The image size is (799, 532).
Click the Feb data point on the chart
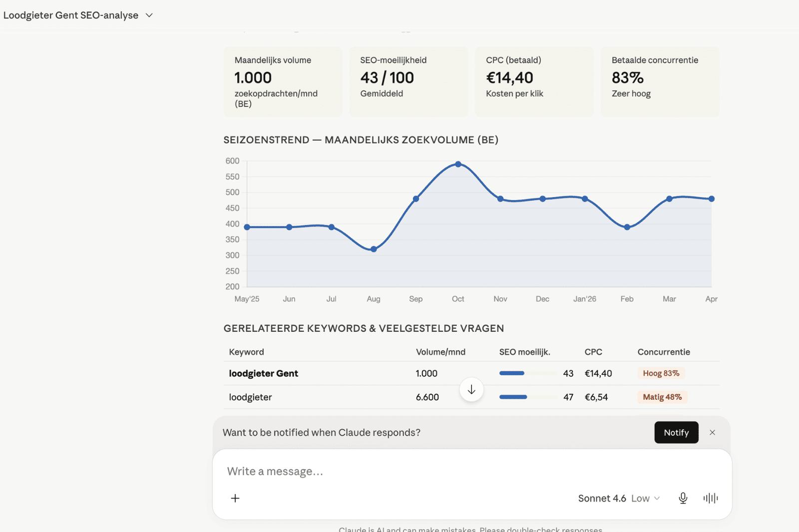click(627, 227)
